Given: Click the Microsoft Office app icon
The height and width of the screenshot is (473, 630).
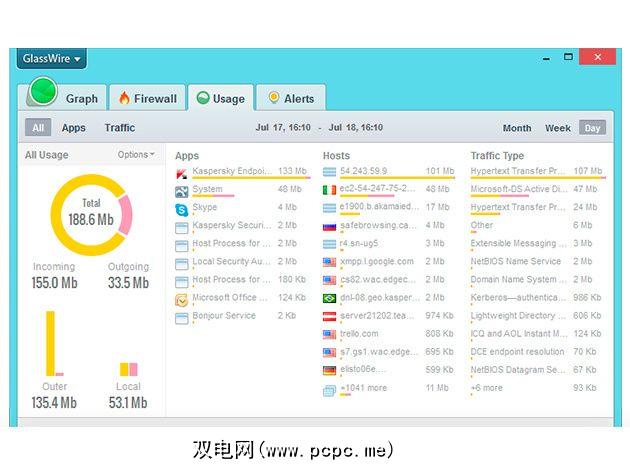Looking at the screenshot, I should (x=182, y=300).
